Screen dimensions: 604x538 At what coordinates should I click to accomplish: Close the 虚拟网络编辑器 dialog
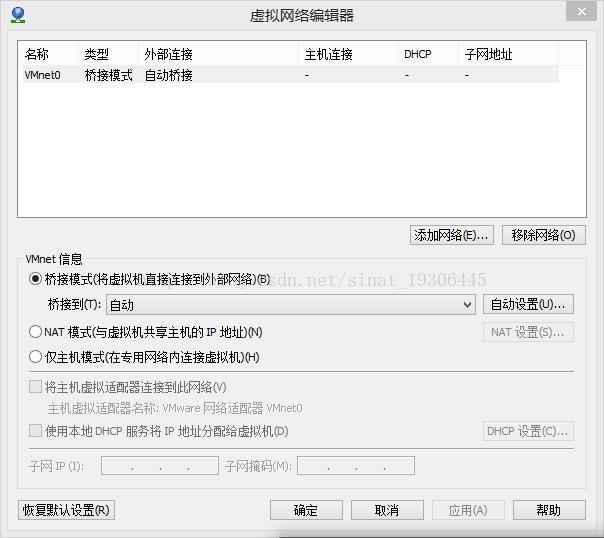click(x=581, y=12)
